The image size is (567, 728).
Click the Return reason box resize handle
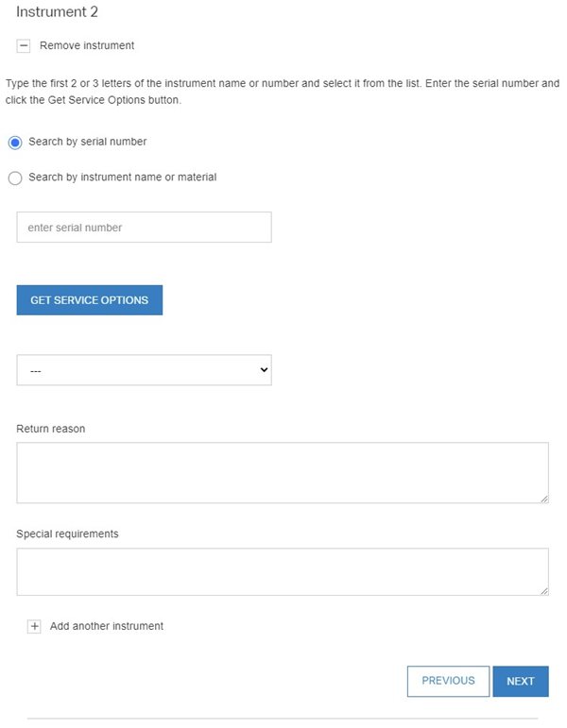(x=543, y=498)
